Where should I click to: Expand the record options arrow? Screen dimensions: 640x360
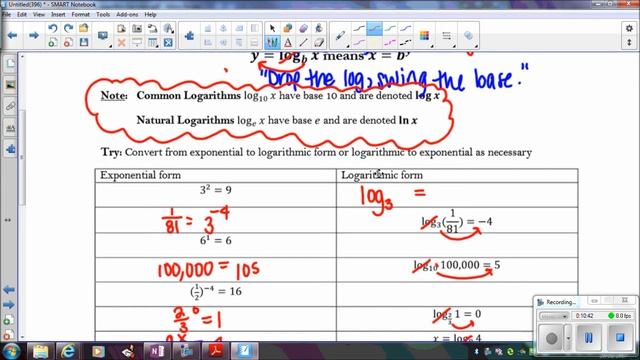pos(568,338)
